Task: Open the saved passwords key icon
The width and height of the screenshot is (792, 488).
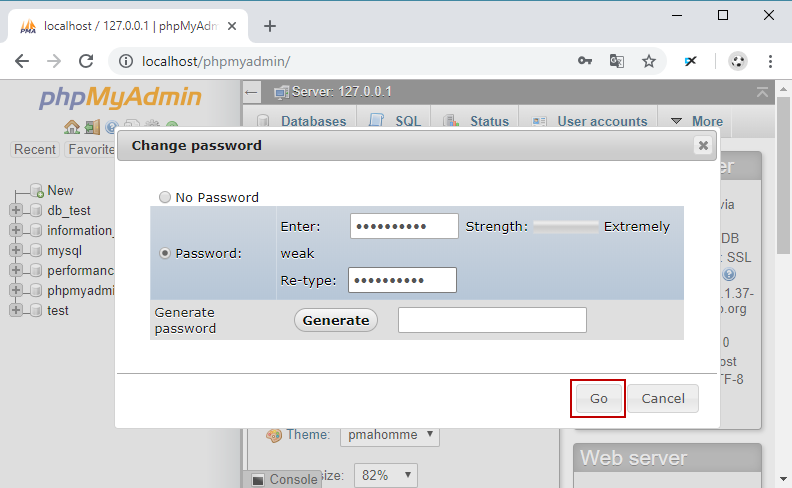Action: 584,61
